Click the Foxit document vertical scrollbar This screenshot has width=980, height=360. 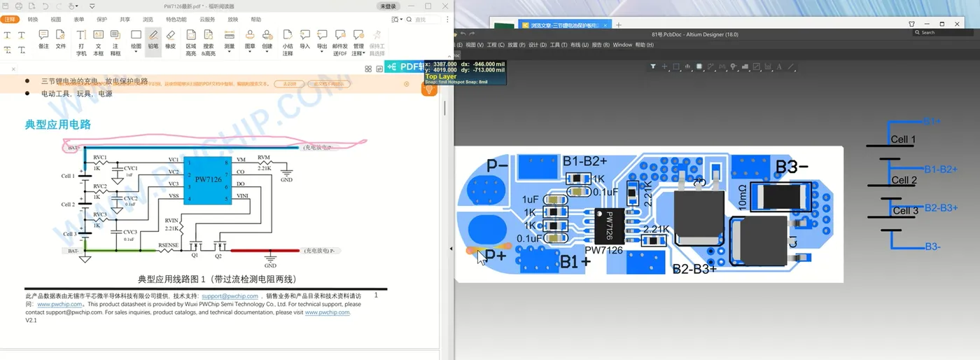click(x=443, y=106)
